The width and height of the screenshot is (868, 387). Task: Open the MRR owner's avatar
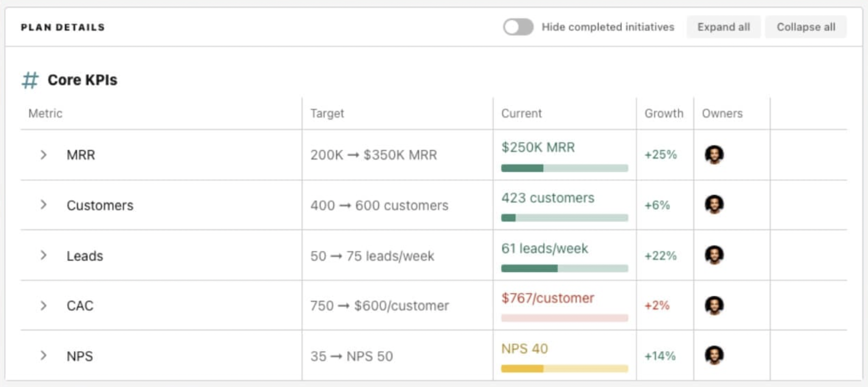point(714,155)
